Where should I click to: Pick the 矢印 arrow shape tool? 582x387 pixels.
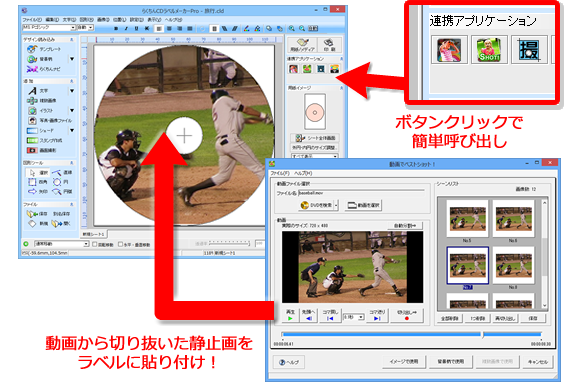pos(38,191)
